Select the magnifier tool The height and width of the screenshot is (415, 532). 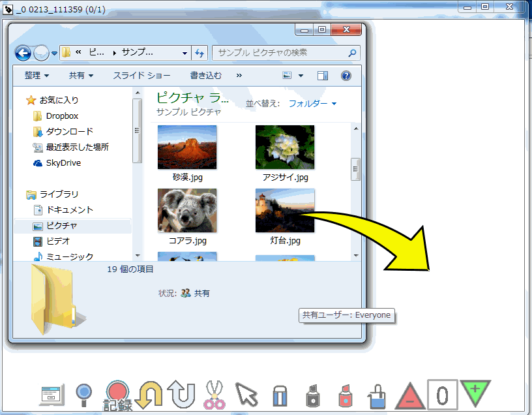(83, 395)
